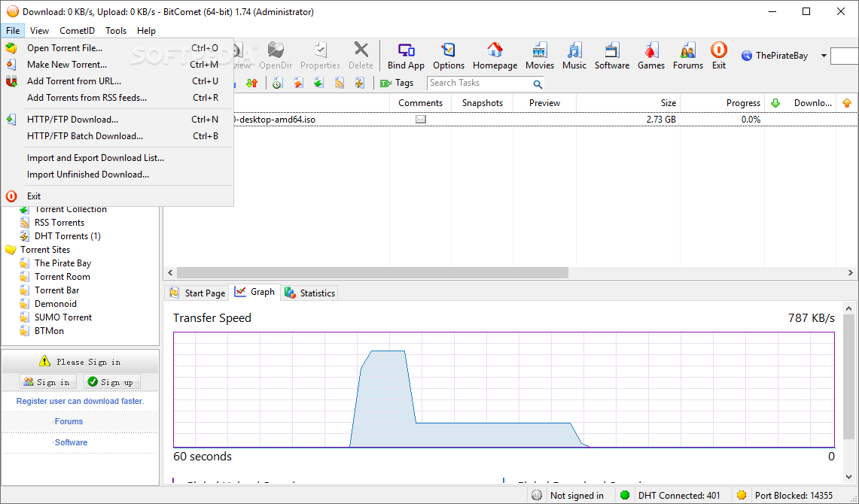The image size is (859, 504).
Task: Click the yellow Port Blocked status indicator
Action: point(742,495)
